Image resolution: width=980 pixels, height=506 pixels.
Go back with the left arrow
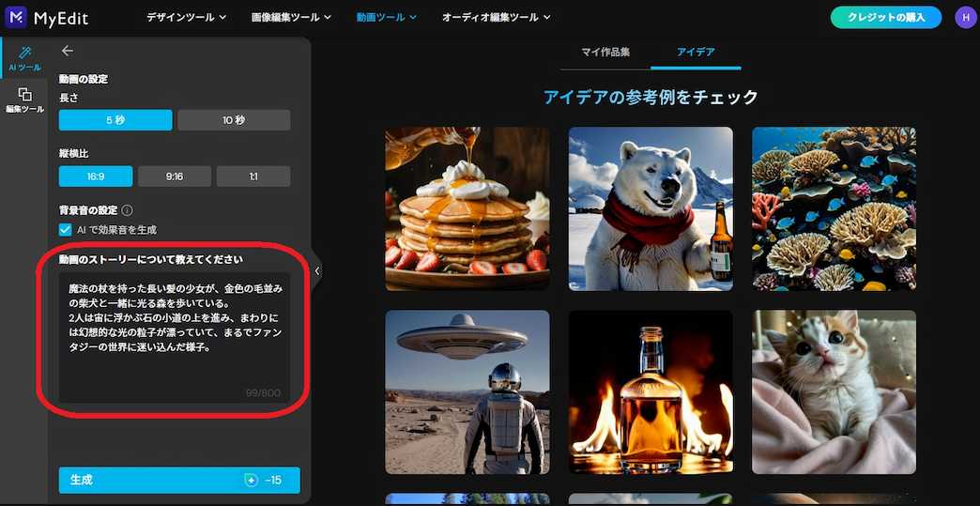68,52
